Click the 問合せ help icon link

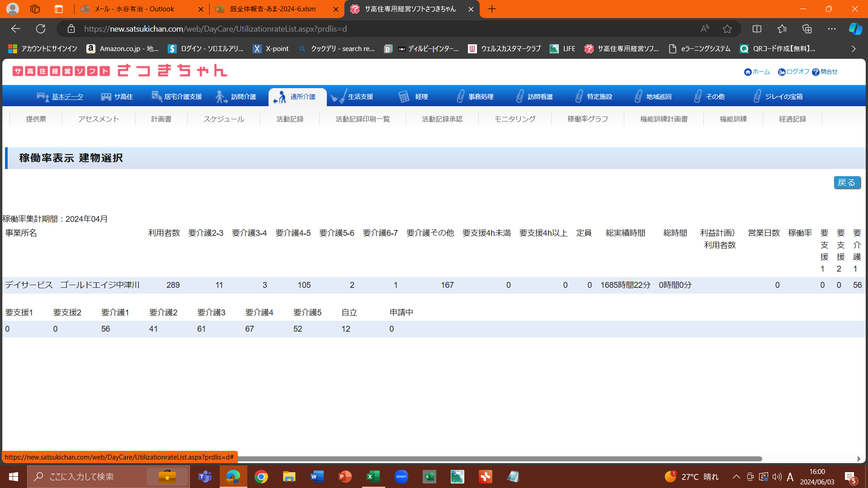point(816,72)
